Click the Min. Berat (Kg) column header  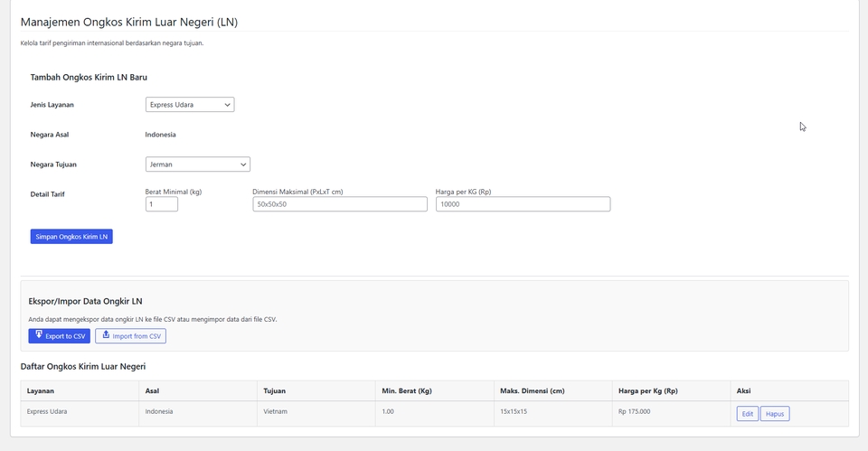[406, 390]
